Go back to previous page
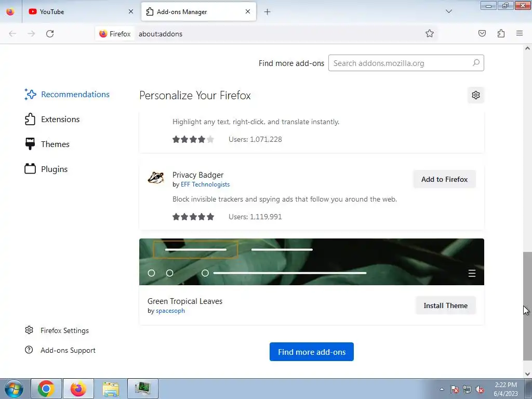Image resolution: width=532 pixels, height=399 pixels. (12, 34)
